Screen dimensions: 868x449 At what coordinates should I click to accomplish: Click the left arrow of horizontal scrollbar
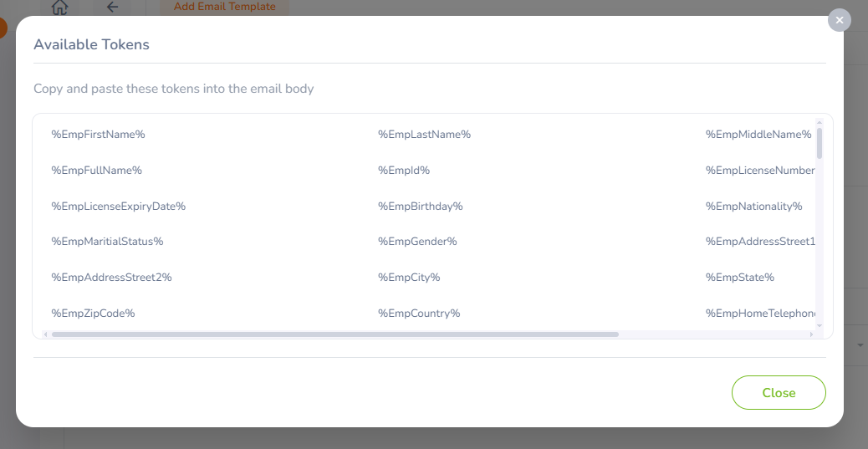pos(45,334)
